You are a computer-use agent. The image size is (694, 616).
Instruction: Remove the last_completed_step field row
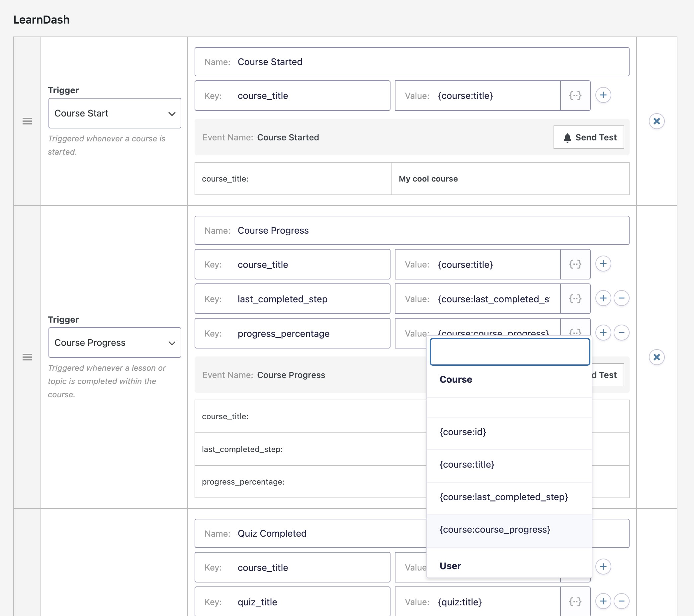tap(622, 298)
